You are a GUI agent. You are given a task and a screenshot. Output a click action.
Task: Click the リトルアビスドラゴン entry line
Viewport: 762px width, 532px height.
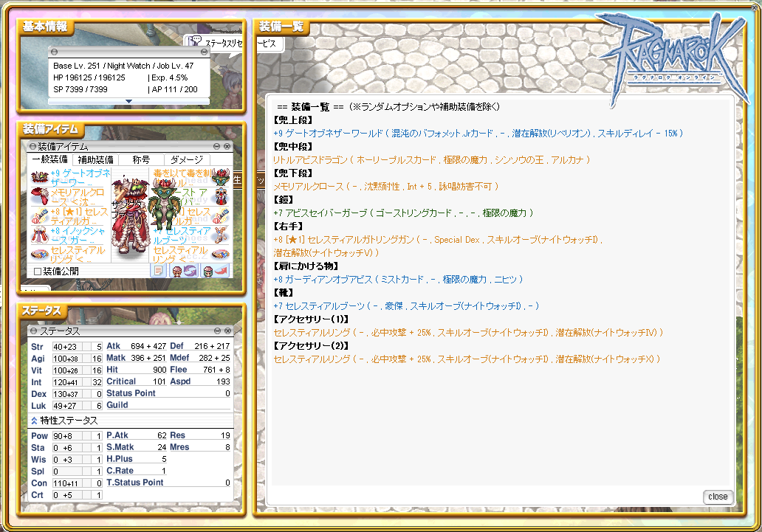(x=431, y=160)
